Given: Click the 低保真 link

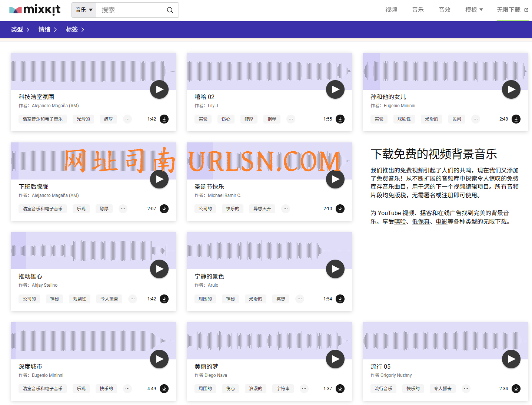Looking at the screenshot, I should coord(421,221).
